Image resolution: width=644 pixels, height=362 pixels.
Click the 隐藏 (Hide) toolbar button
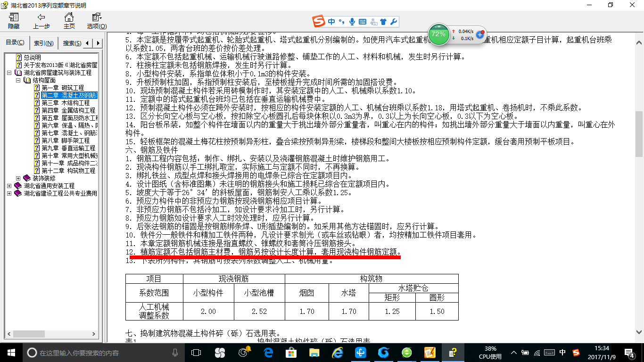click(x=14, y=21)
